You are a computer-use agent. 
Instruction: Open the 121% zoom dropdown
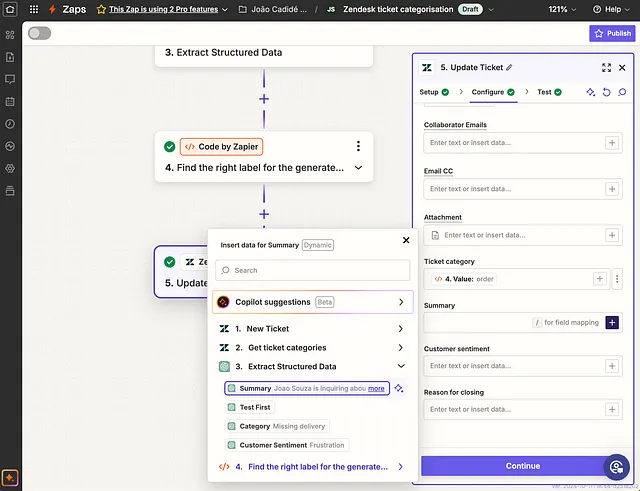(562, 9)
